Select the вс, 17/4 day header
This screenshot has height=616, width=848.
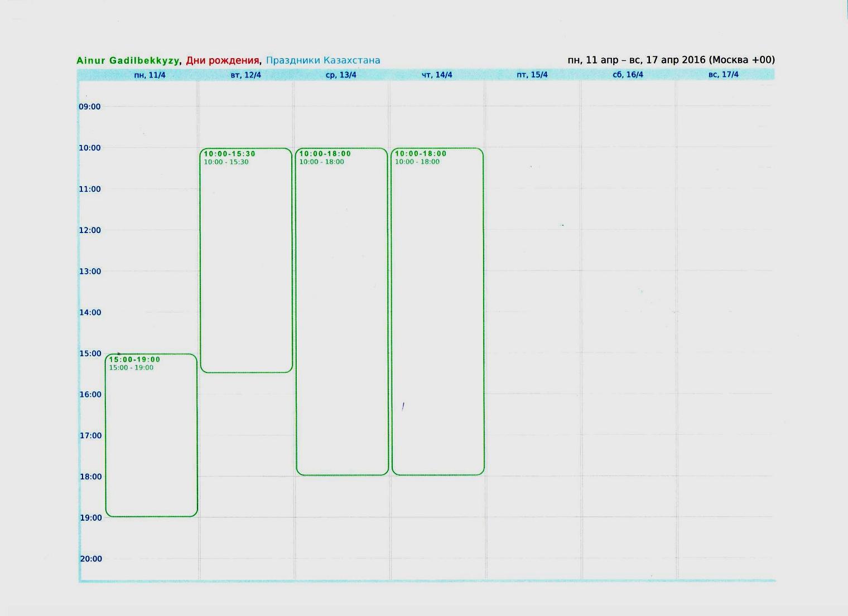724,75
